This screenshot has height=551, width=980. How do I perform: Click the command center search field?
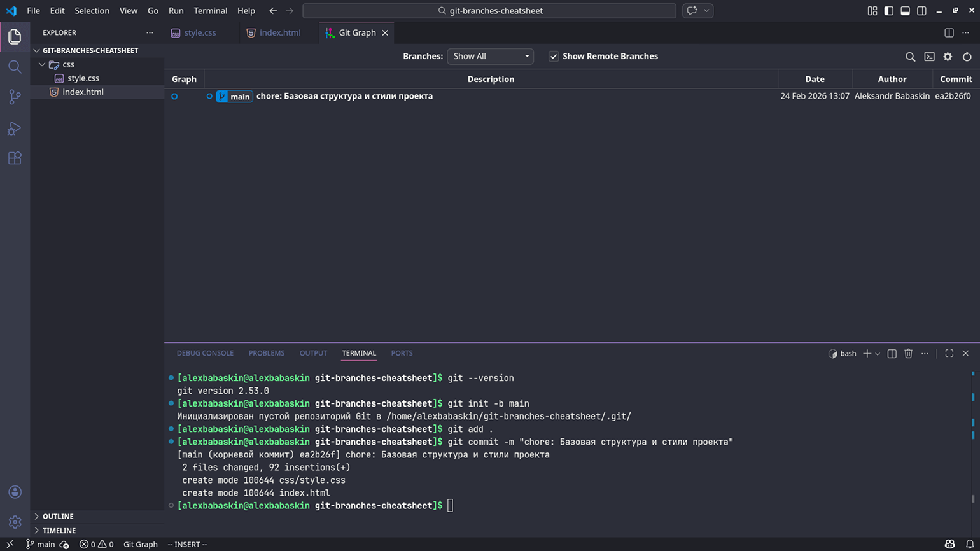tap(489, 11)
